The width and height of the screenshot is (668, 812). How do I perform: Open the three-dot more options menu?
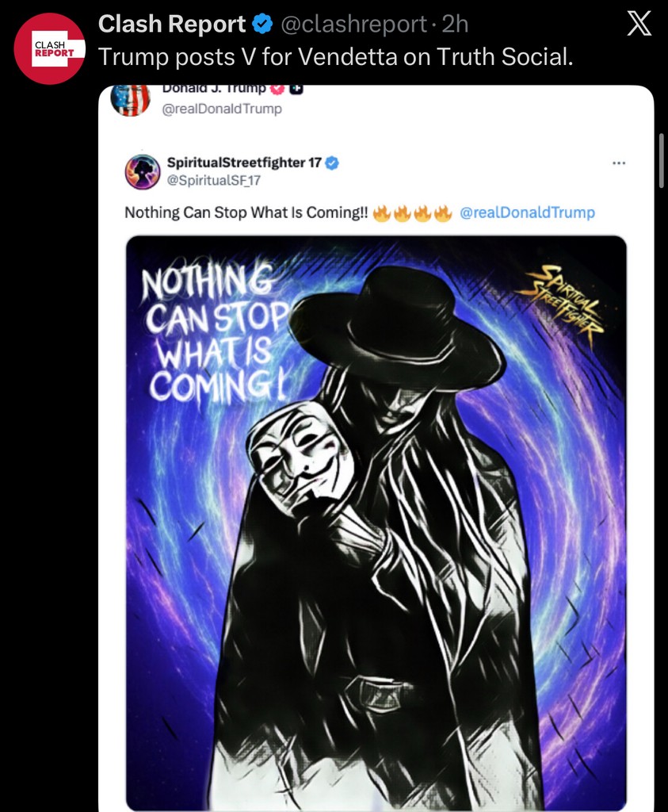pos(619,163)
